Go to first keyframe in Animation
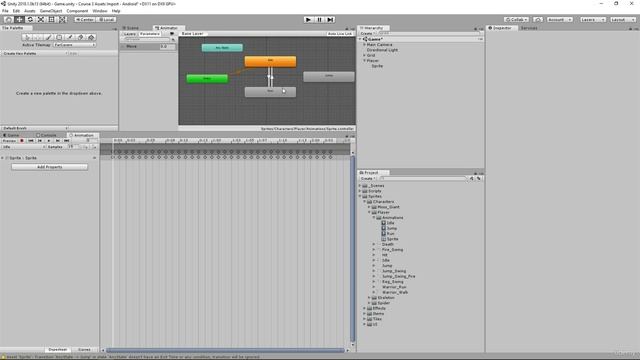This screenshot has width=640, height=360. point(31,141)
